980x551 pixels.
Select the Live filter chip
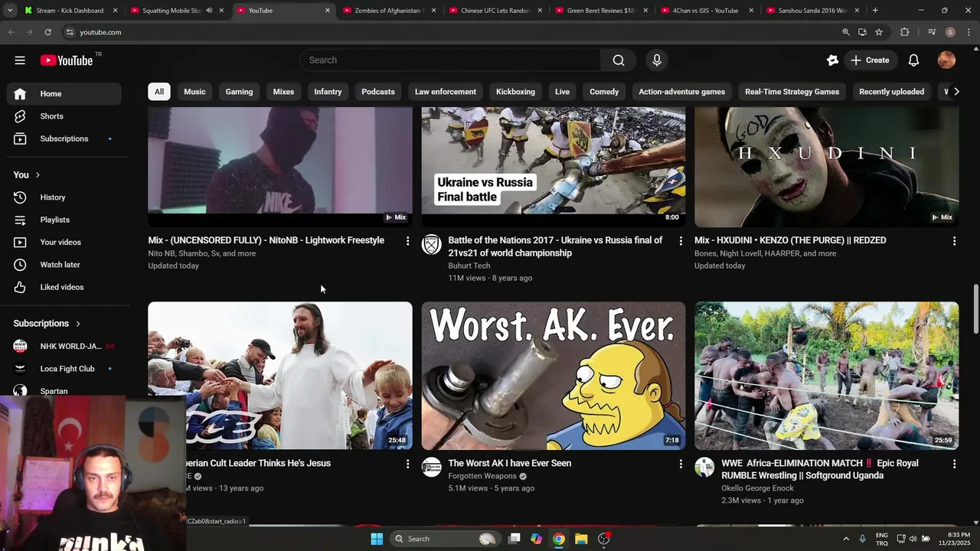pos(562,92)
